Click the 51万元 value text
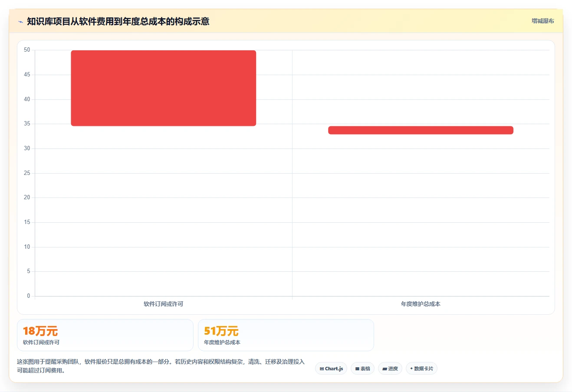The height and width of the screenshot is (392, 572). click(x=221, y=331)
